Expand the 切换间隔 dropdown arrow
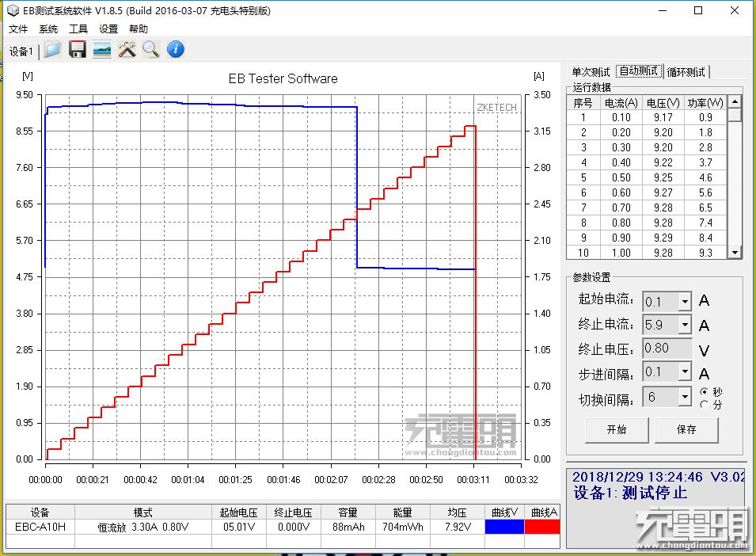Screen dimensions: 756x556 pos(685,397)
